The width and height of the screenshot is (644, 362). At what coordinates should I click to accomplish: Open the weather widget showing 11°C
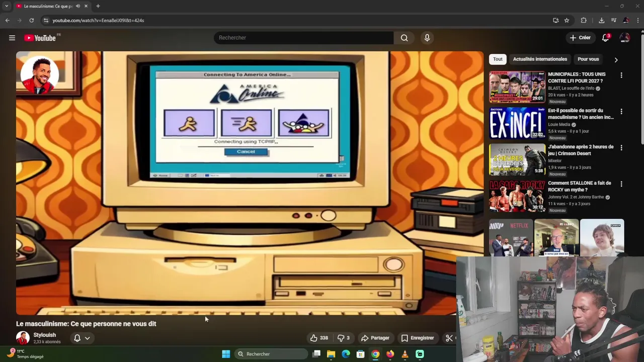tap(25, 354)
